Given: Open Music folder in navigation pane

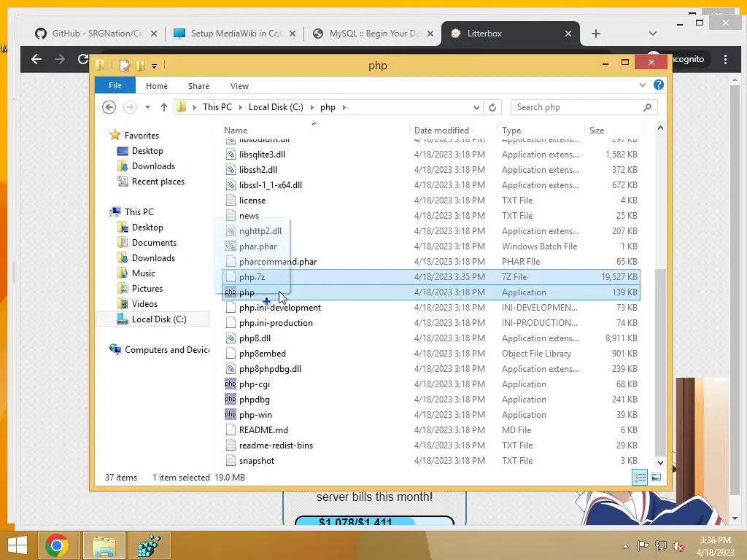Looking at the screenshot, I should tap(144, 273).
